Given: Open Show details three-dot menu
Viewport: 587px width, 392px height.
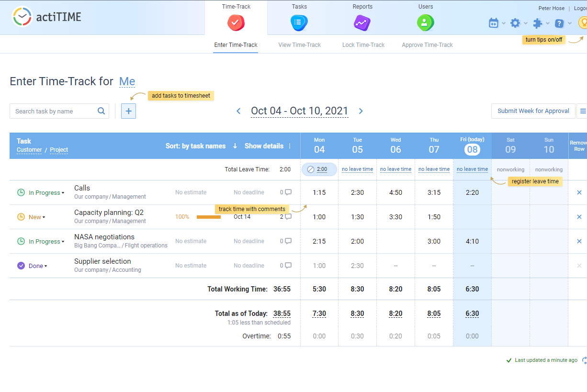Looking at the screenshot, I should 290,146.
